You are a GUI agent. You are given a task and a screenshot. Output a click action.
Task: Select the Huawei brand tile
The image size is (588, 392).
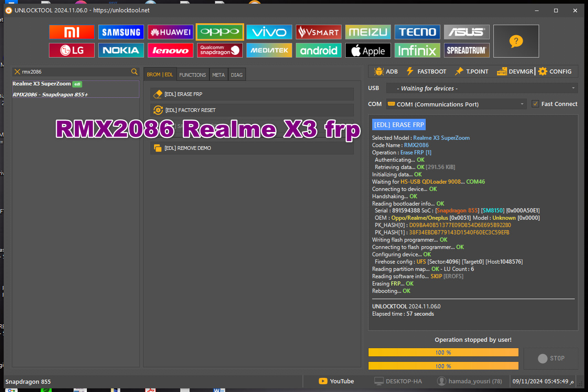click(171, 32)
